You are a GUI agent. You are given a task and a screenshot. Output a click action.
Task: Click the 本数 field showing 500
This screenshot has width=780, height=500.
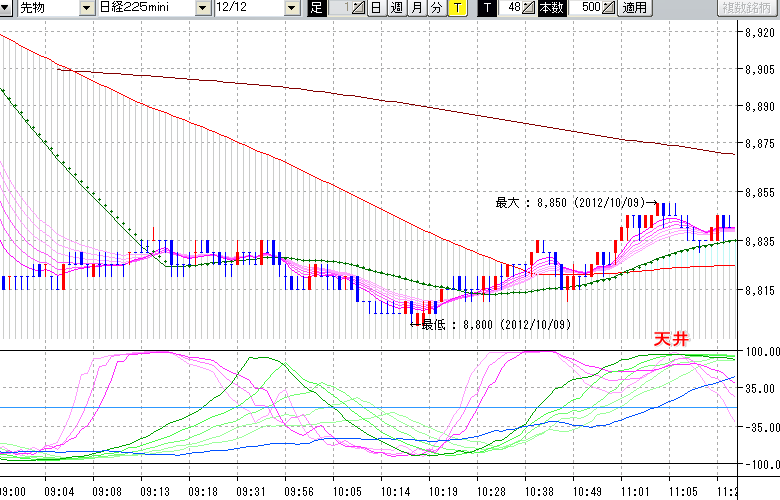pyautogui.click(x=590, y=9)
